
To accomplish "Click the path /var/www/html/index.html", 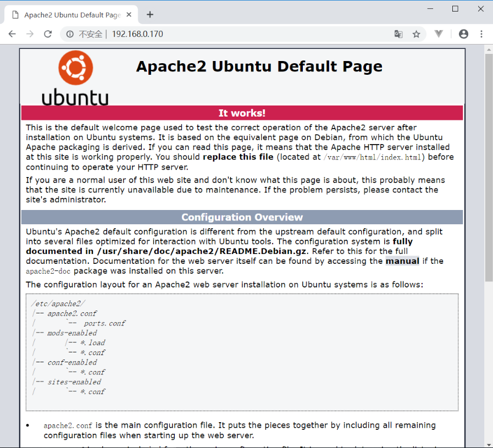I will tap(372, 157).
